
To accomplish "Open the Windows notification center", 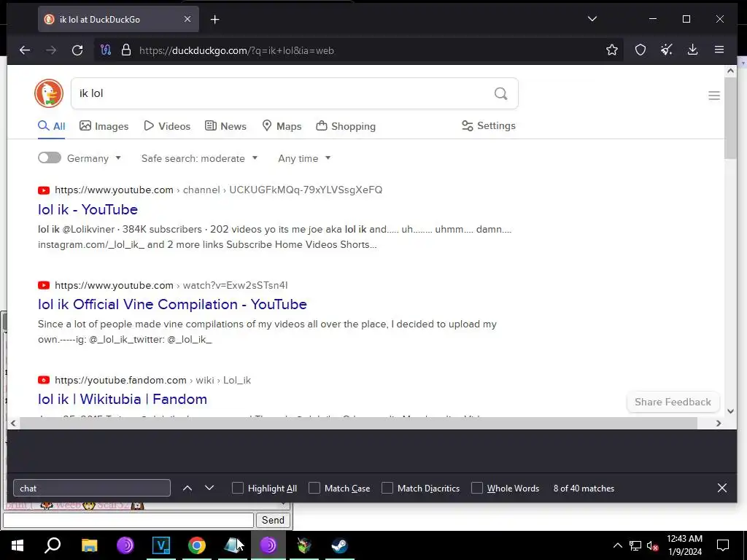I will [723, 545].
